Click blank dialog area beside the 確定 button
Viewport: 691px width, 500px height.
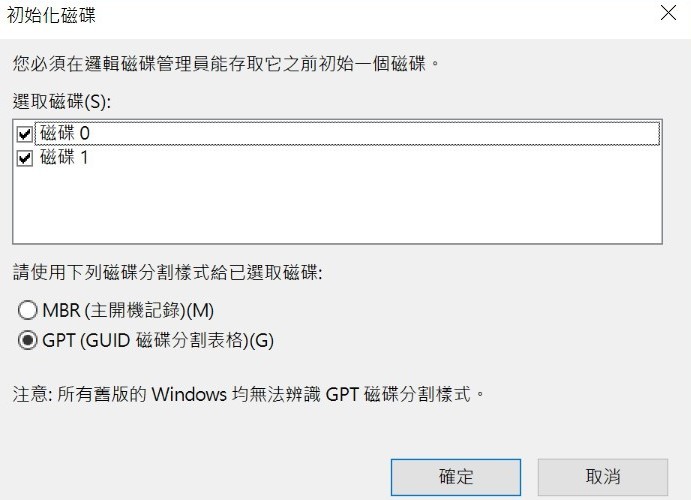click(x=200, y=476)
